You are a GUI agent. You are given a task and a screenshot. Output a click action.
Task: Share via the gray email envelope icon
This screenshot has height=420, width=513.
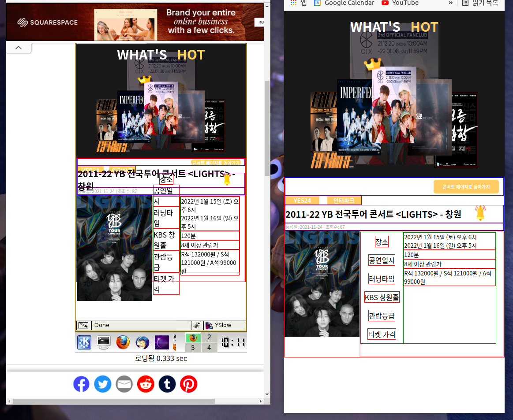124,384
